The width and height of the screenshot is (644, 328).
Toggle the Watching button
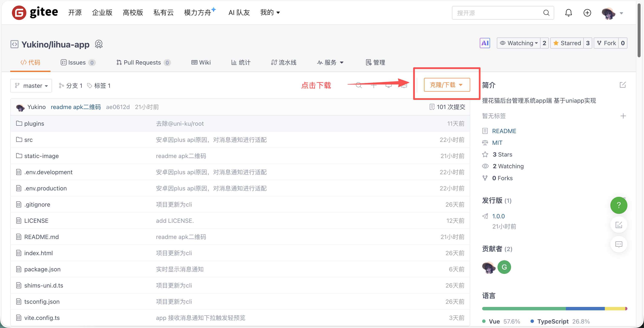519,43
